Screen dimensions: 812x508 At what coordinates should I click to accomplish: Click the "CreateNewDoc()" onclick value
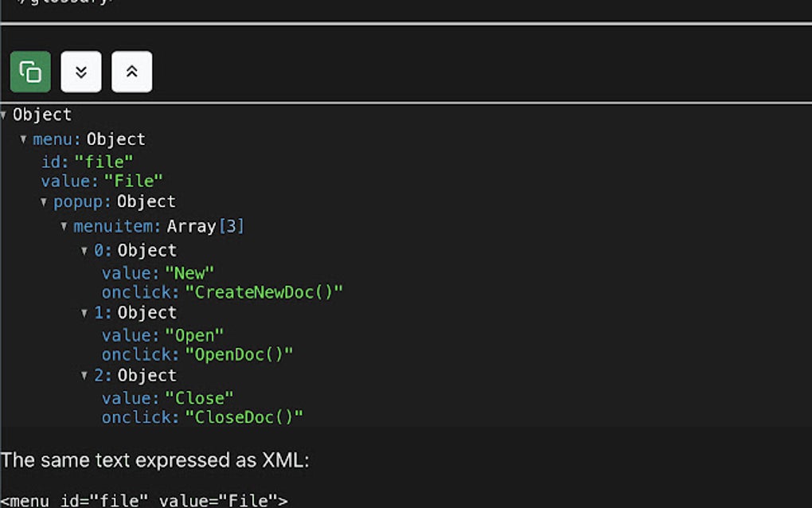coord(264,292)
